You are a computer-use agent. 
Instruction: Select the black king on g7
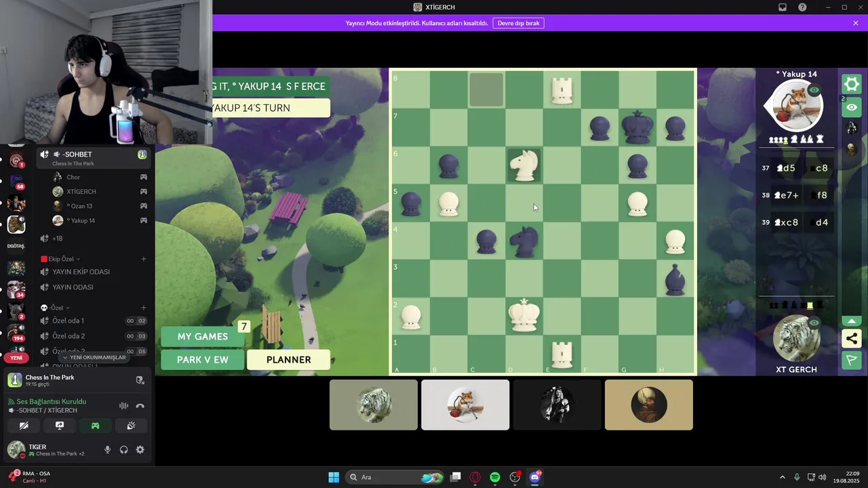tap(637, 127)
